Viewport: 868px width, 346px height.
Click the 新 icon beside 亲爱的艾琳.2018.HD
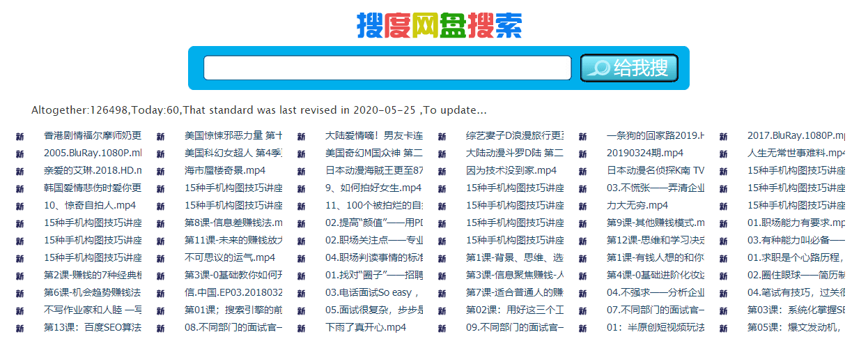[20, 171]
